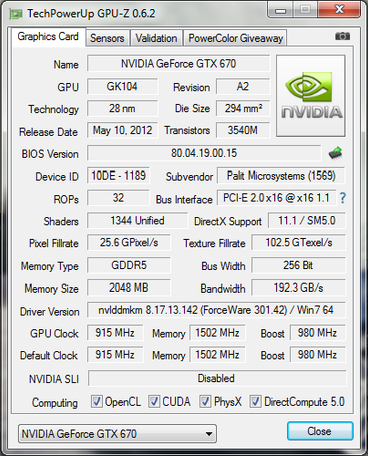368x456 pixels.
Task: Switch to the Sensors tab
Action: [107, 38]
